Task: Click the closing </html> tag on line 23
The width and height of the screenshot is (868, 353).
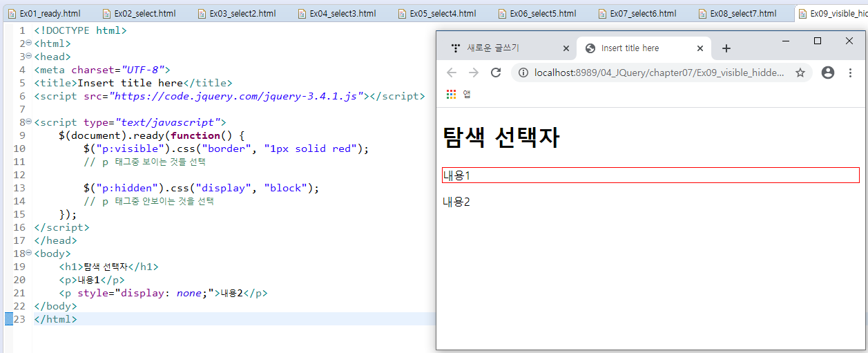Action: [56, 319]
